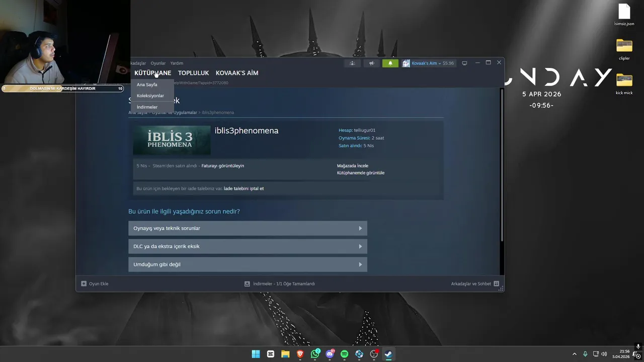Click the Oynama Süresi: 2 saat text
Image resolution: width=644 pixels, height=362 pixels.
point(361,138)
